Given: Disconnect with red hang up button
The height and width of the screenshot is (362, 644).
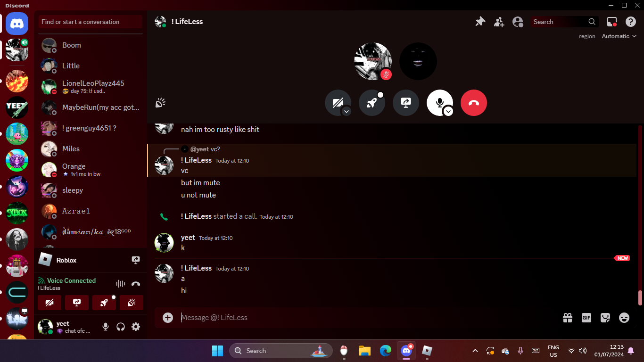Looking at the screenshot, I should point(474,103).
